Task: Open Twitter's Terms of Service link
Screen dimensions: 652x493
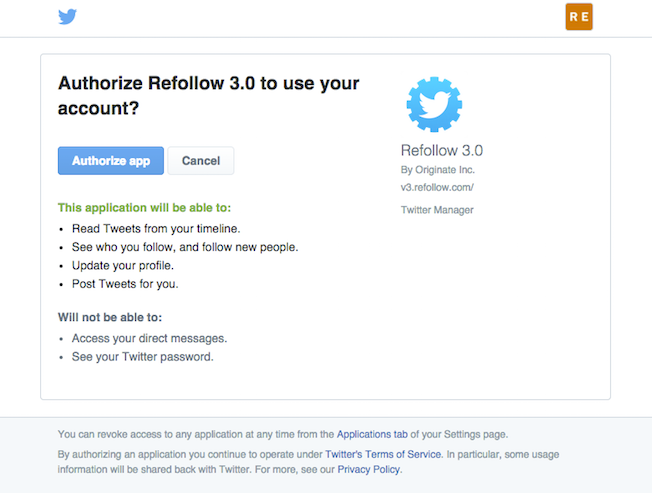Action: (383, 454)
